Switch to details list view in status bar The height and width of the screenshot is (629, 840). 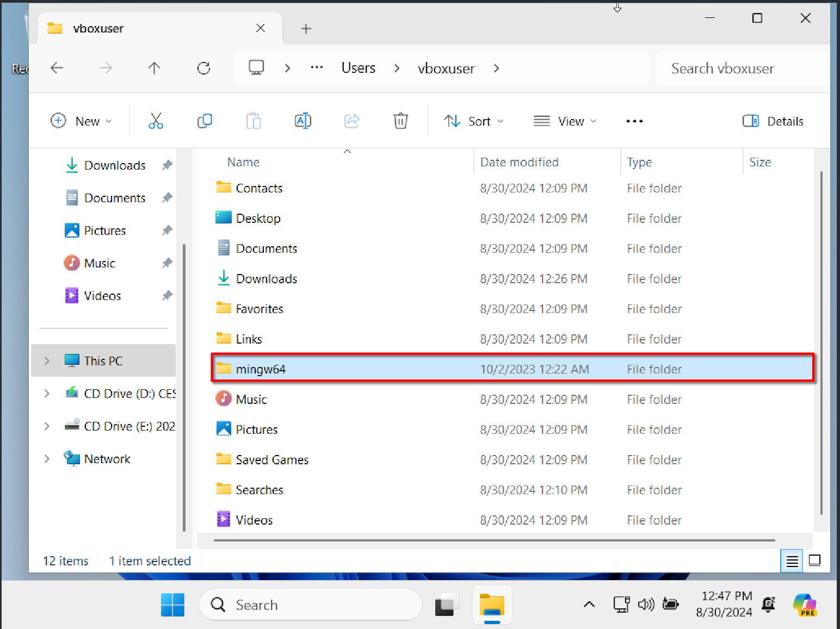point(792,561)
